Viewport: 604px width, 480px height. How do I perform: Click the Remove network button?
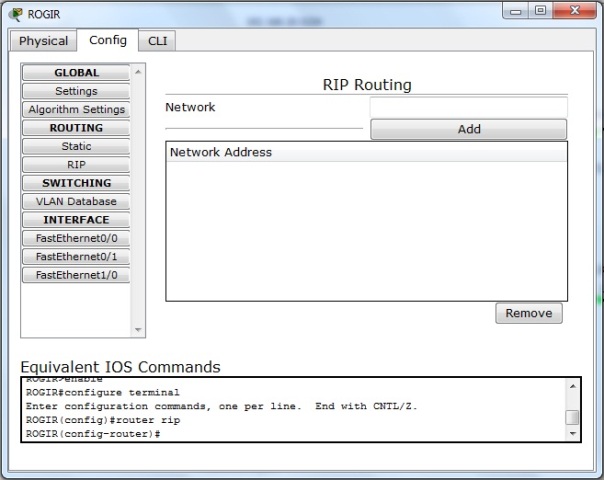pyautogui.click(x=528, y=313)
